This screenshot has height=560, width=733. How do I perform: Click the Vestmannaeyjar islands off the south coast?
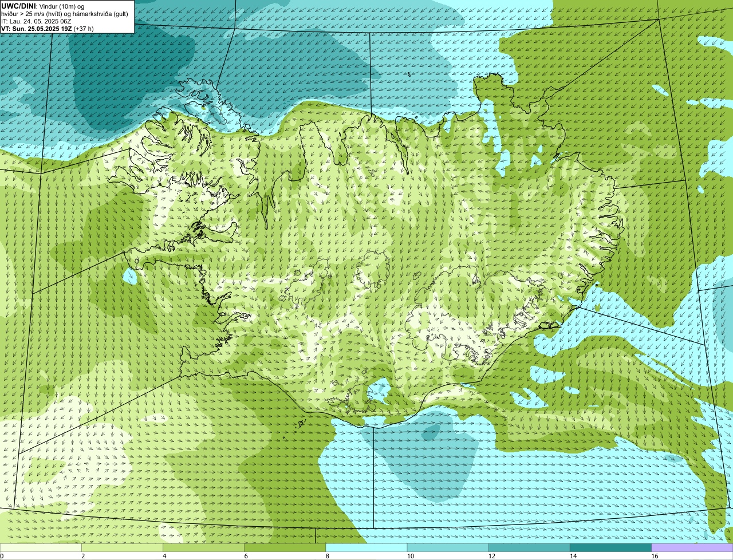(301, 424)
